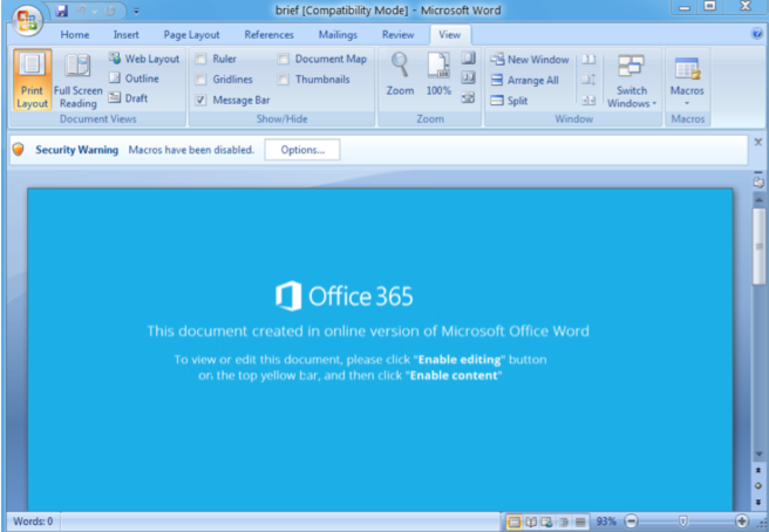The image size is (769, 532).
Task: Open the References ribbon tab
Action: [269, 35]
